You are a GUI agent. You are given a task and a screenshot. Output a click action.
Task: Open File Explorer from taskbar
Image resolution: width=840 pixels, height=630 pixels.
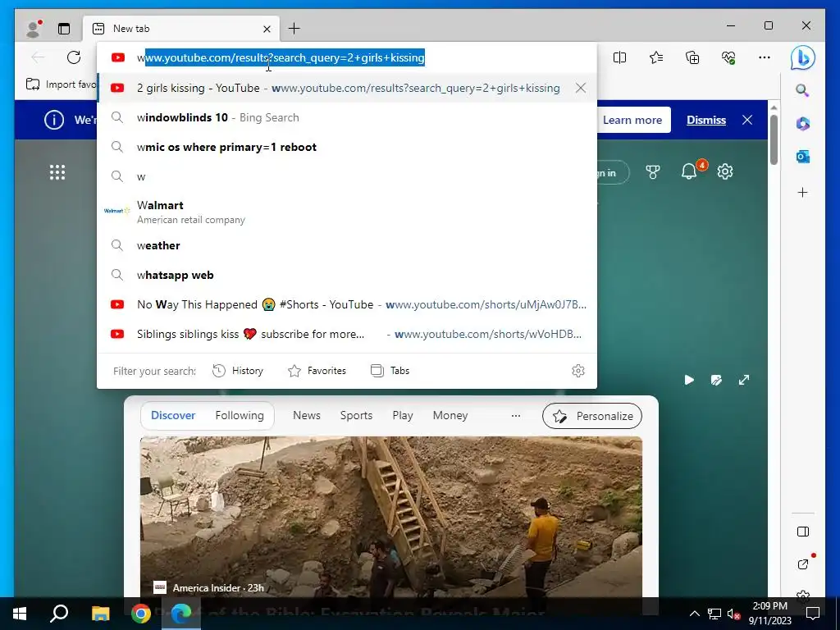click(100, 614)
